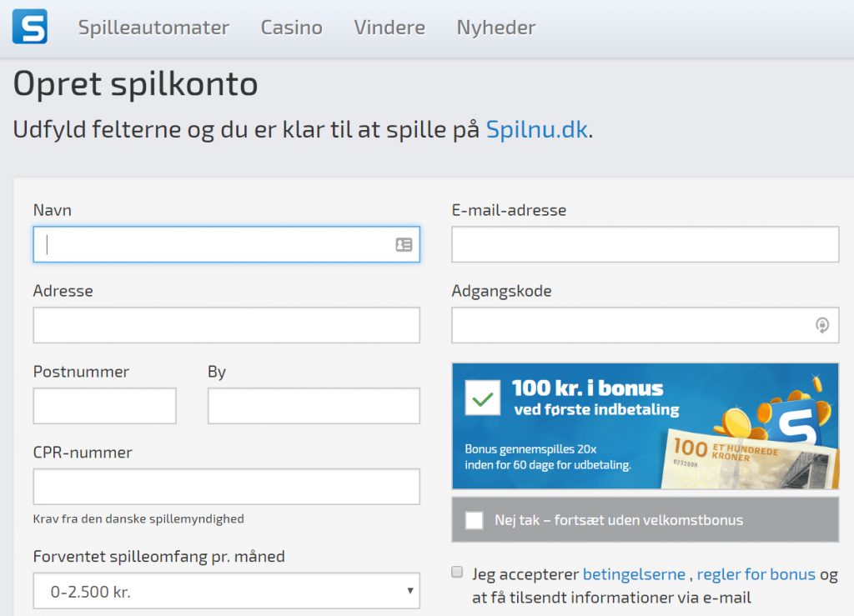
Task: Open the Spilleautomater menu
Action: (153, 28)
